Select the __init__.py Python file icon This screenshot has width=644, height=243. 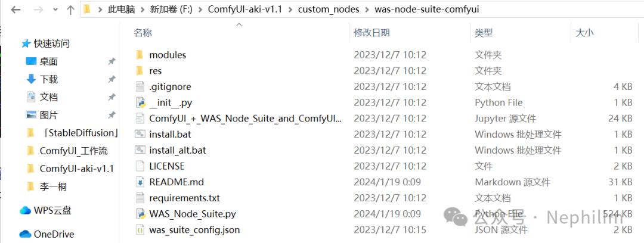(140, 102)
